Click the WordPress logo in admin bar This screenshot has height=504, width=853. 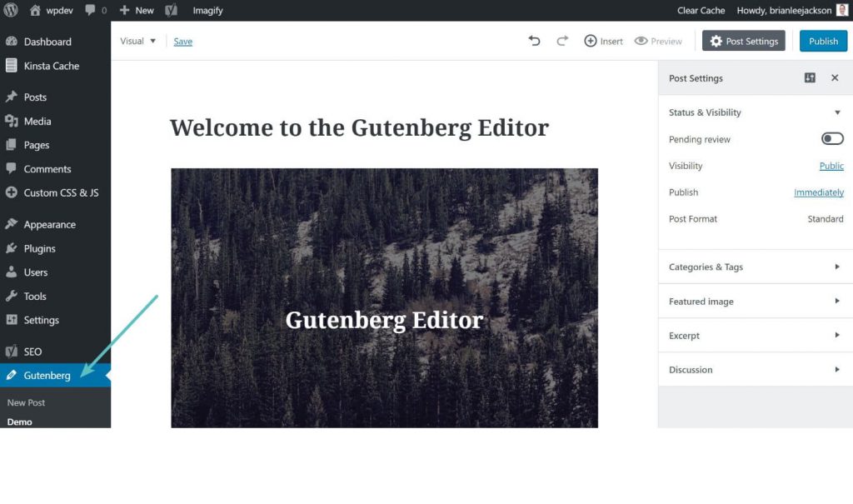tap(11, 10)
